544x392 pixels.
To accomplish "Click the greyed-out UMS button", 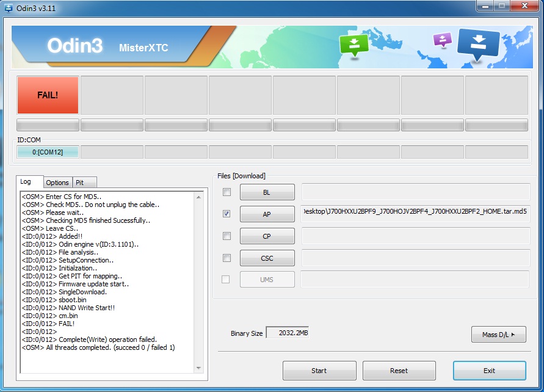I will tap(267, 280).
